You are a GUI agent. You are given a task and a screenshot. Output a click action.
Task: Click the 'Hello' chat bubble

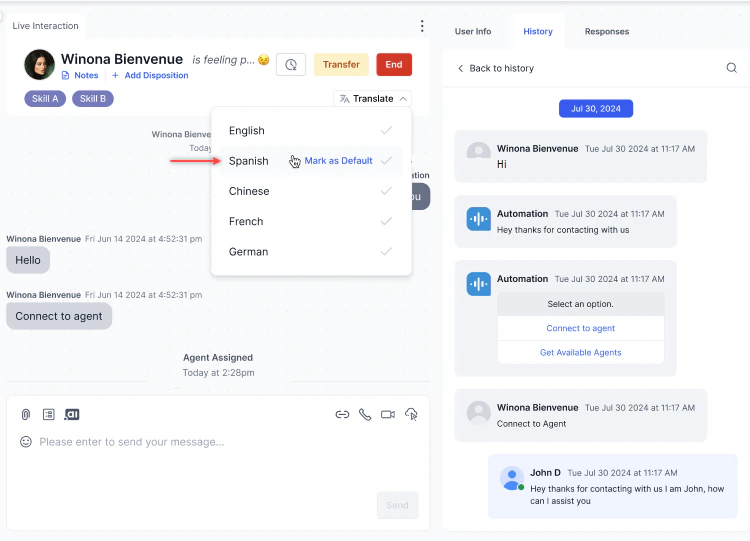click(28, 260)
